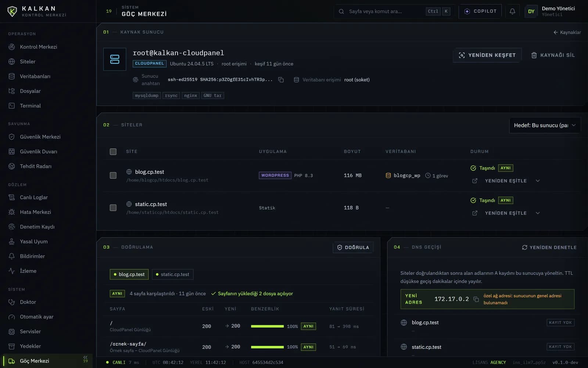
Task: Open blog.cp.test external link icon
Action: tap(475, 181)
